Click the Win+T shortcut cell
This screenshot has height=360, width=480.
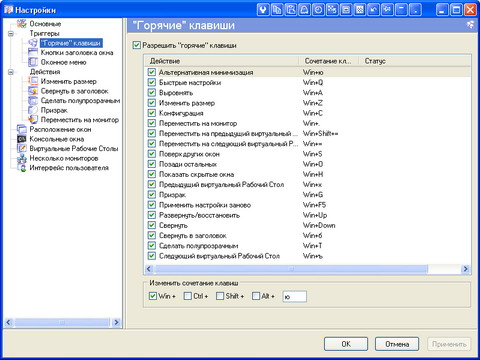coord(312,246)
